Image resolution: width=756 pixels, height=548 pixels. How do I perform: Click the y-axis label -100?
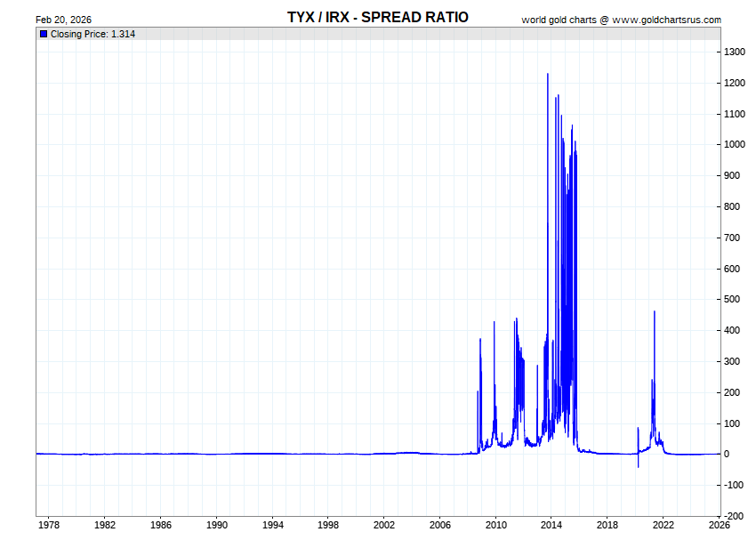click(x=734, y=486)
